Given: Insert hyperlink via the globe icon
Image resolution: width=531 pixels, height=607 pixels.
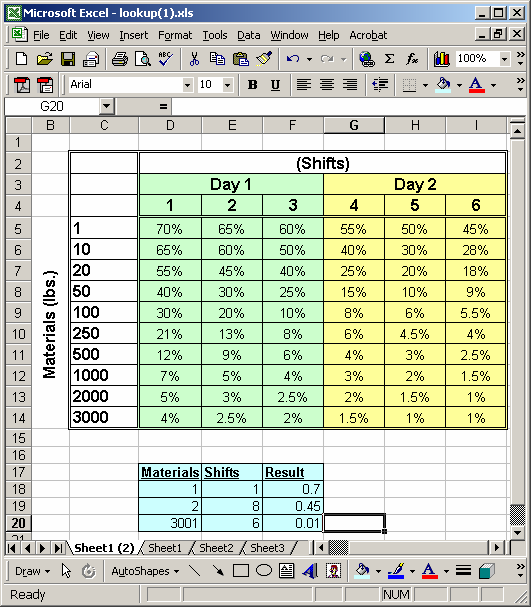Looking at the screenshot, I should coord(367,59).
